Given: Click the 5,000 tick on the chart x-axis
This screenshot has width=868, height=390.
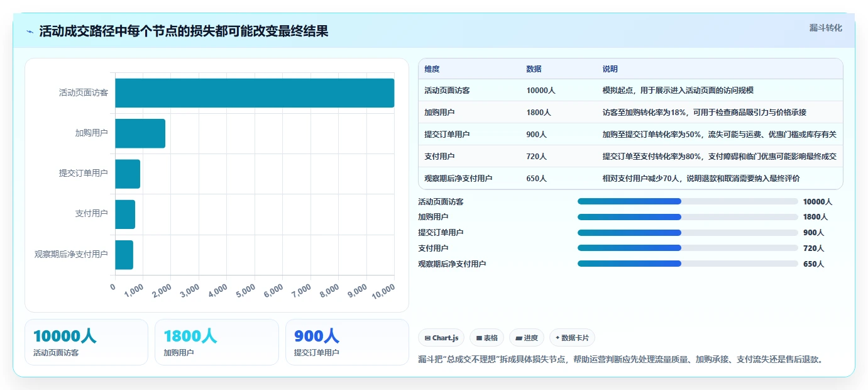Looking at the screenshot, I should (x=246, y=290).
